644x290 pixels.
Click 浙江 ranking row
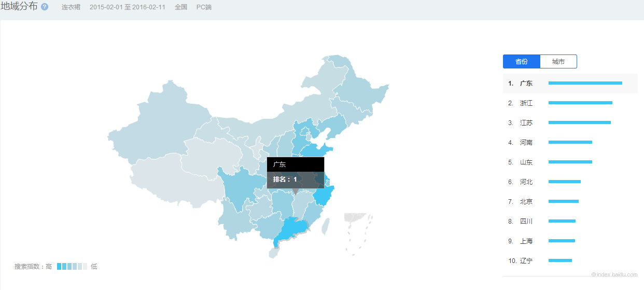(x=526, y=103)
